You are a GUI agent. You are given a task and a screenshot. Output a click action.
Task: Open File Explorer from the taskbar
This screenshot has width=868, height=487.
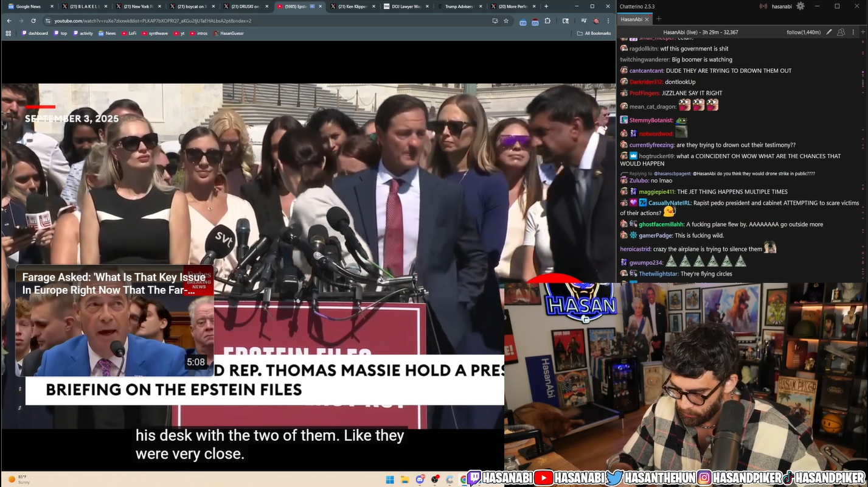point(404,480)
